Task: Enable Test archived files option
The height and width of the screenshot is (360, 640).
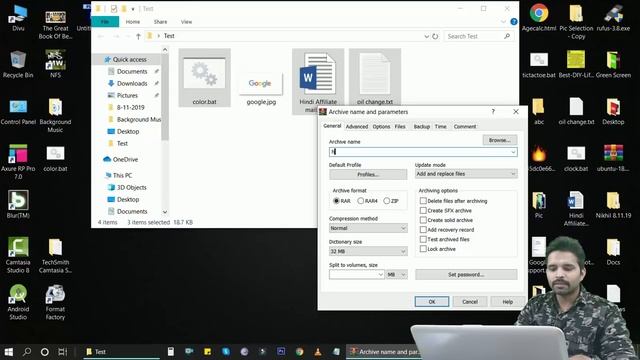Action: click(444, 239)
